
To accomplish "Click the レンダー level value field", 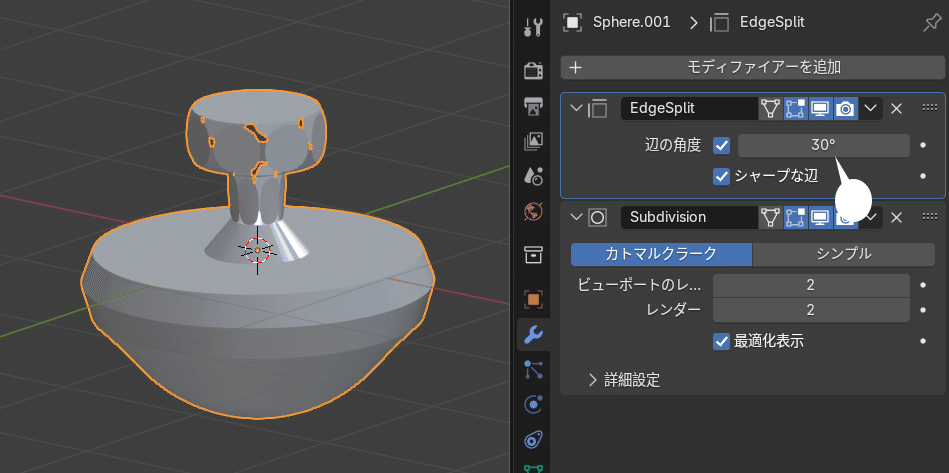I will [811, 310].
